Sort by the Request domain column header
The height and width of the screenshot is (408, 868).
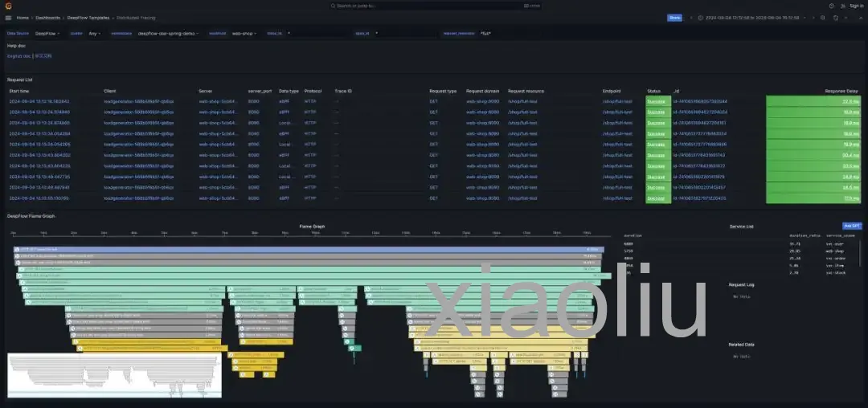(x=483, y=91)
